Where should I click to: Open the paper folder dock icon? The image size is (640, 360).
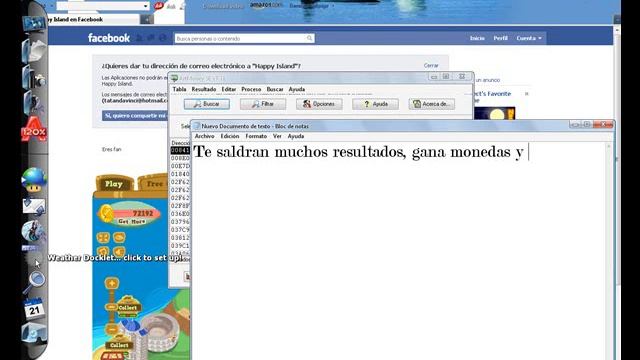tap(34, 51)
